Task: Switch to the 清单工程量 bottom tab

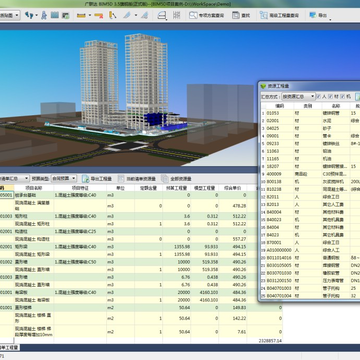Action: (x=9, y=347)
